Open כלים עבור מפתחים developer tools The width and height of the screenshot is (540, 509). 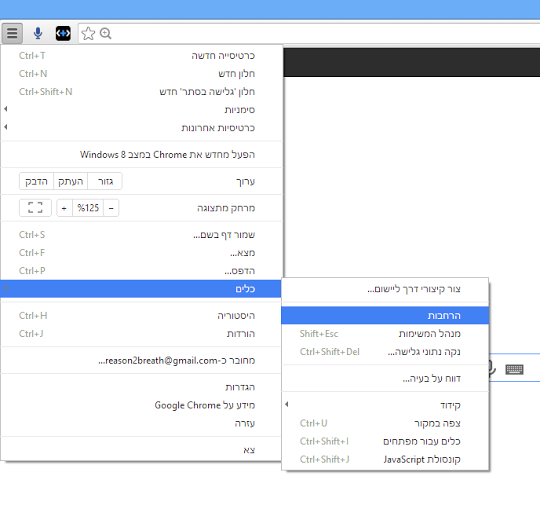click(x=385, y=441)
